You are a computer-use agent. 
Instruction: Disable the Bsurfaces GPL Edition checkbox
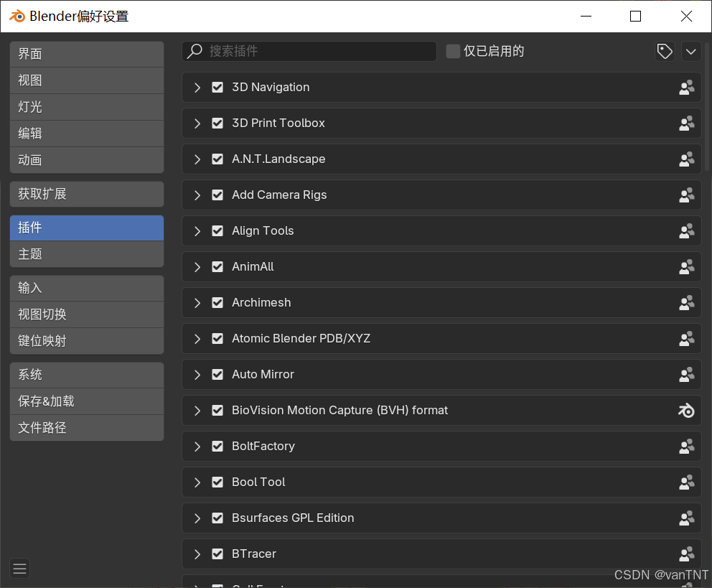pyautogui.click(x=217, y=518)
